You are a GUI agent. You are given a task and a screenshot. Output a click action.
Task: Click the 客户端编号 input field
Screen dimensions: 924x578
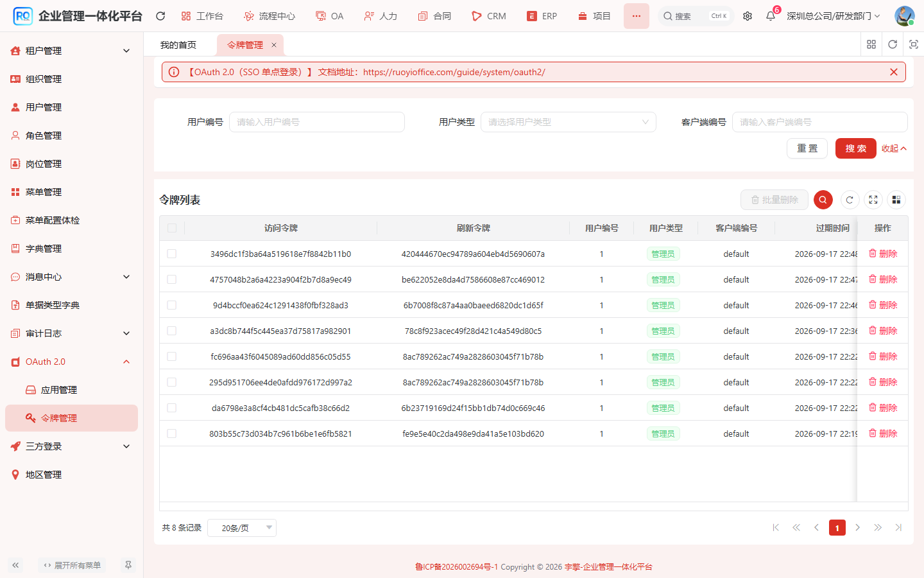[820, 122]
